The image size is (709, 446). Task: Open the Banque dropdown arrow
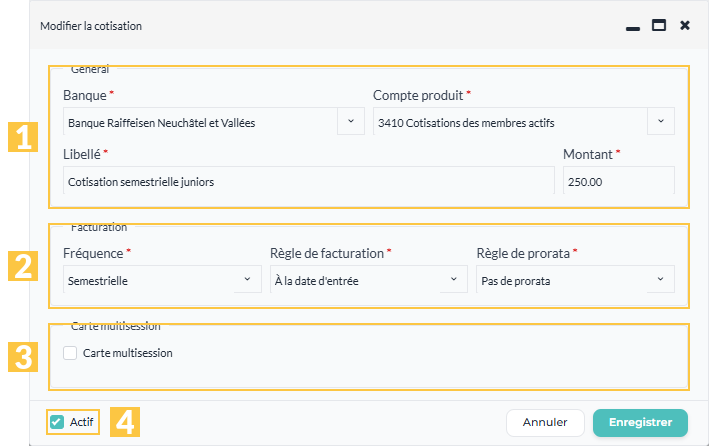(x=351, y=121)
